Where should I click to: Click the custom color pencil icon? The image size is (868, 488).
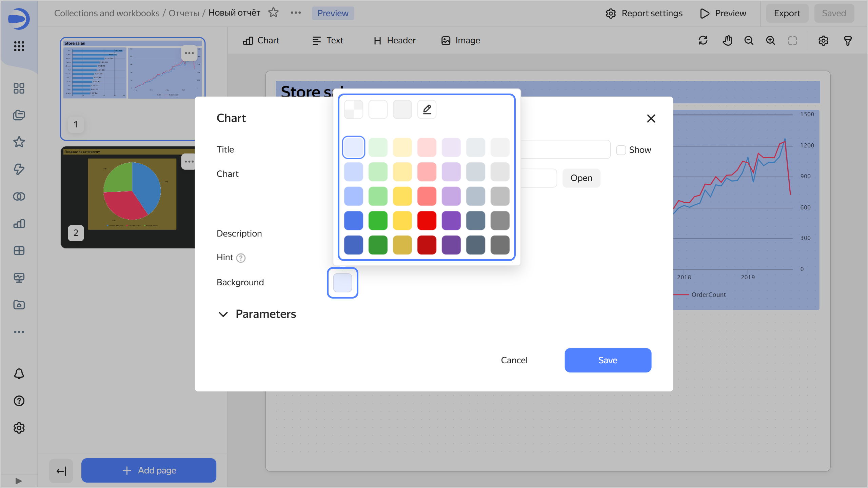(x=427, y=109)
